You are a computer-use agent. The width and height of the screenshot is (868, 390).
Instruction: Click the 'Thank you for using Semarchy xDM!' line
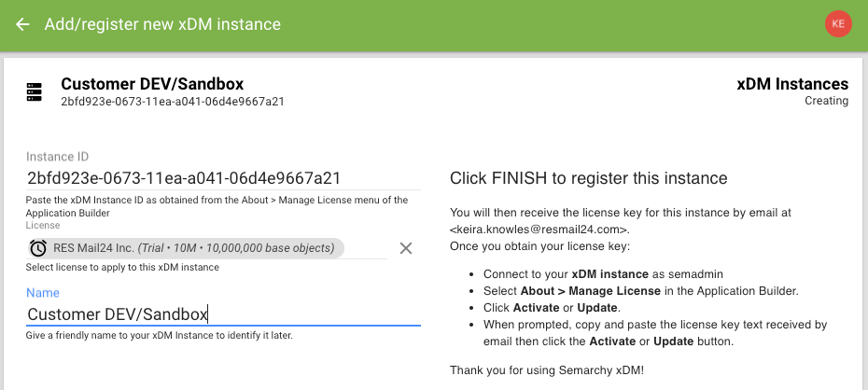click(x=547, y=370)
